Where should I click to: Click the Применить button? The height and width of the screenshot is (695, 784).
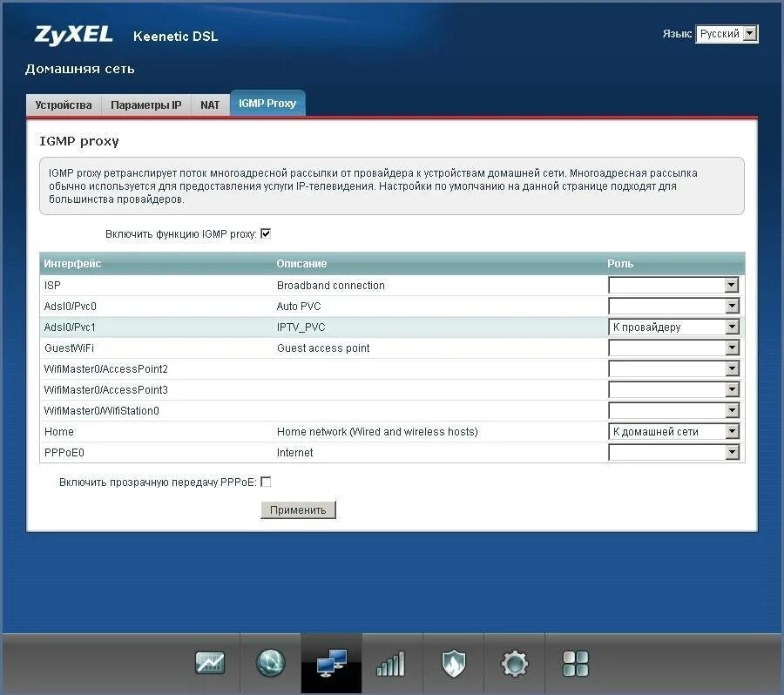(x=298, y=510)
